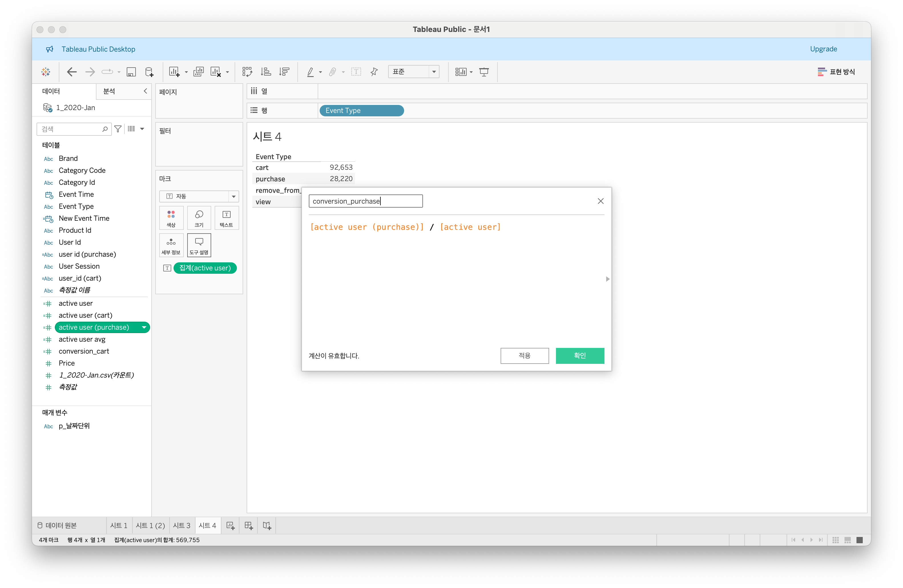
Task: Click the 확인 button in calculation dialog
Action: tap(579, 355)
